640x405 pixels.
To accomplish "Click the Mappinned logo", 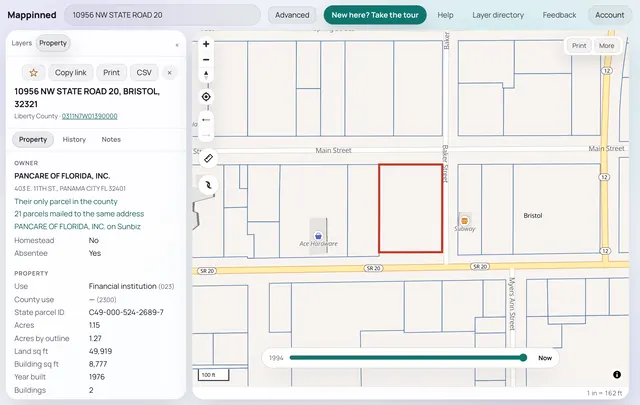I will point(32,15).
